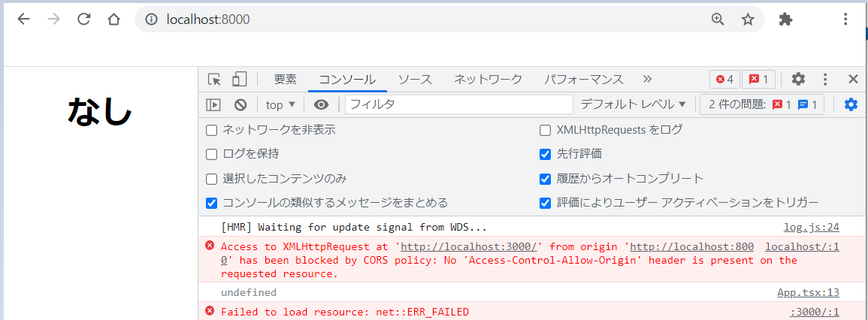Focus the フィルタ input field
This screenshot has width=868, height=320.
tap(459, 104)
